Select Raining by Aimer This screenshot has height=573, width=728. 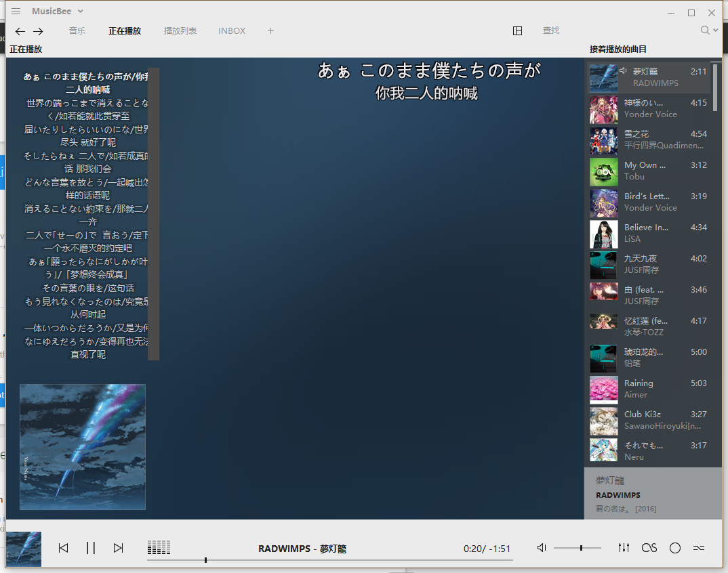pyautogui.click(x=649, y=389)
